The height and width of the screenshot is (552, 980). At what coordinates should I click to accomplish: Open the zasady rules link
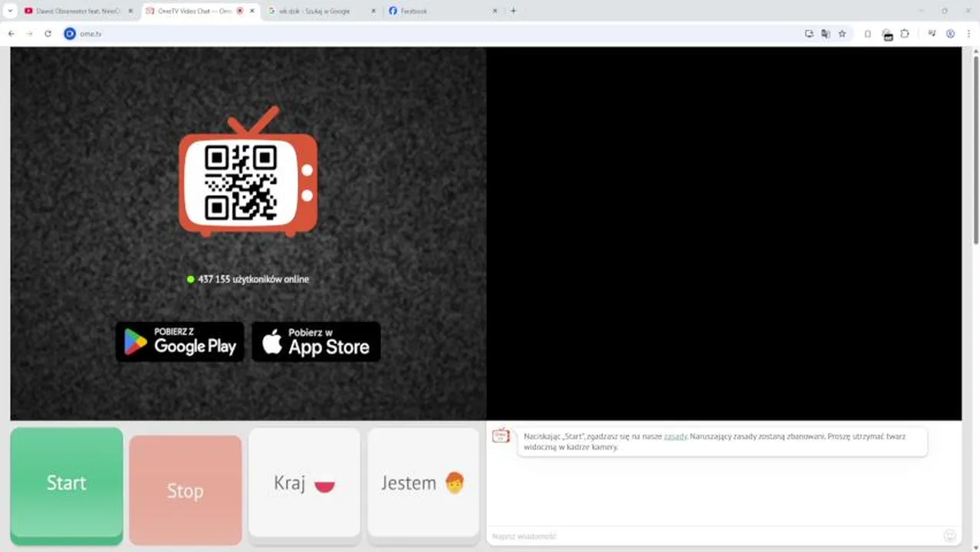pyautogui.click(x=676, y=436)
